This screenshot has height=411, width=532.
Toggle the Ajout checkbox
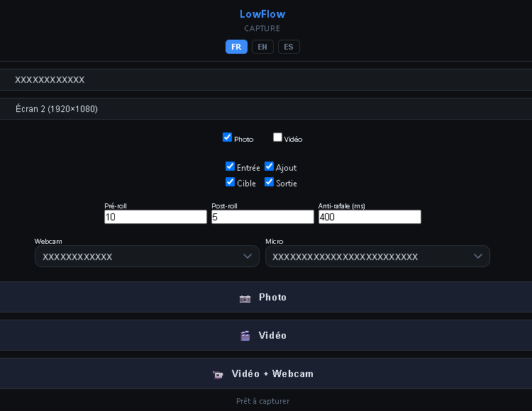269,167
